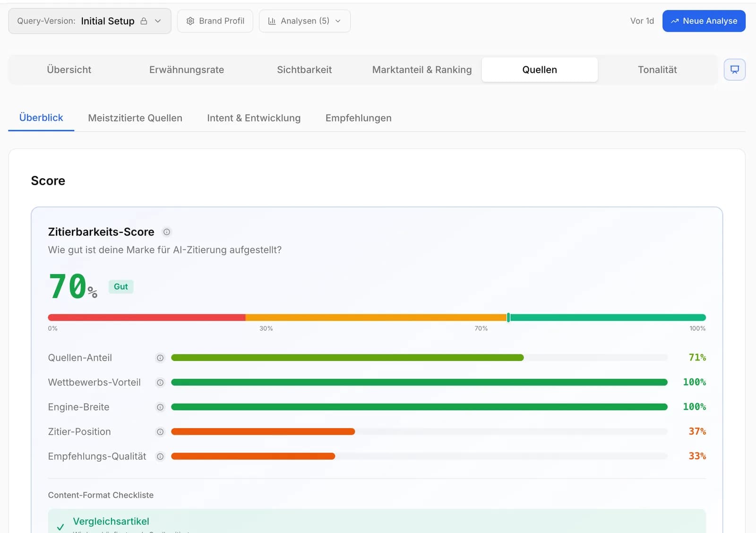Click the info icon for Quellen-Anteil
The width and height of the screenshot is (756, 533).
160,358
